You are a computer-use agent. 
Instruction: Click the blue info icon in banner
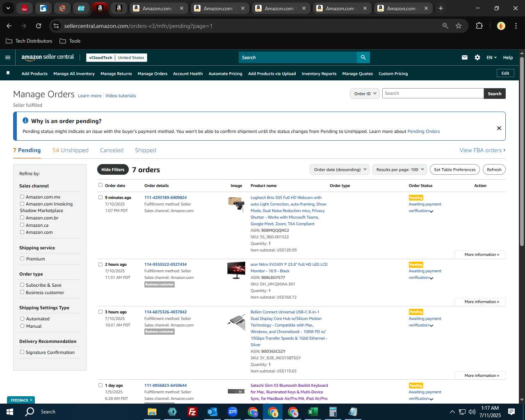coord(25,121)
